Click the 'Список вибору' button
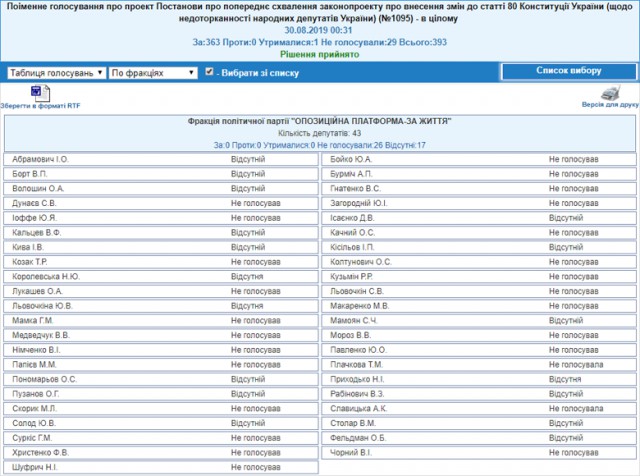Screen dimensions: 640x476 pyautogui.click(x=569, y=71)
